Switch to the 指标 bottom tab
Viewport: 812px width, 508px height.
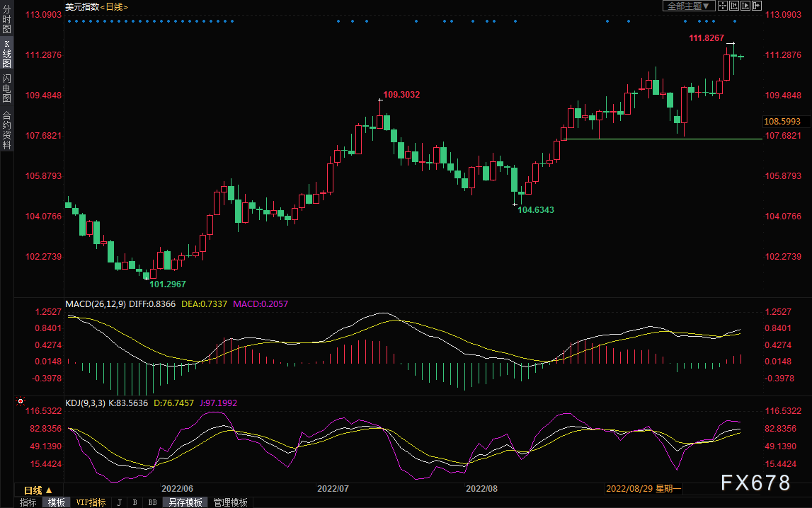(28, 502)
